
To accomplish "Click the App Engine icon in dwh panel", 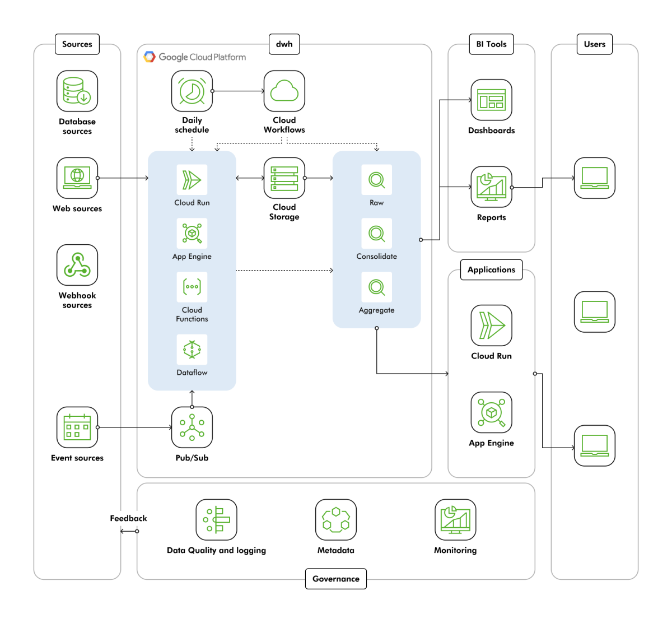I will click(192, 233).
